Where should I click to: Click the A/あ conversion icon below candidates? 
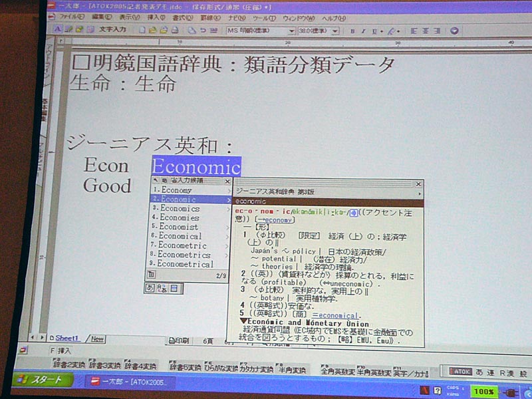[x=162, y=289]
